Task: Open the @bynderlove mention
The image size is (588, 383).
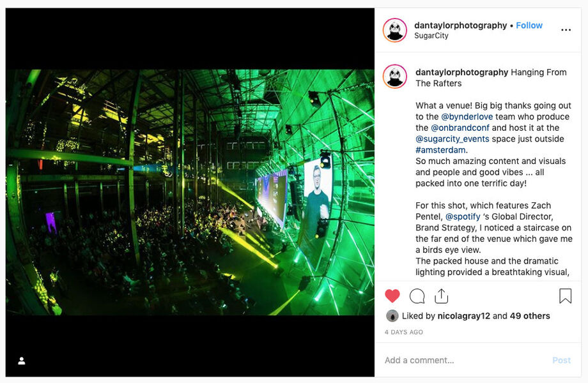Action: tap(467, 116)
